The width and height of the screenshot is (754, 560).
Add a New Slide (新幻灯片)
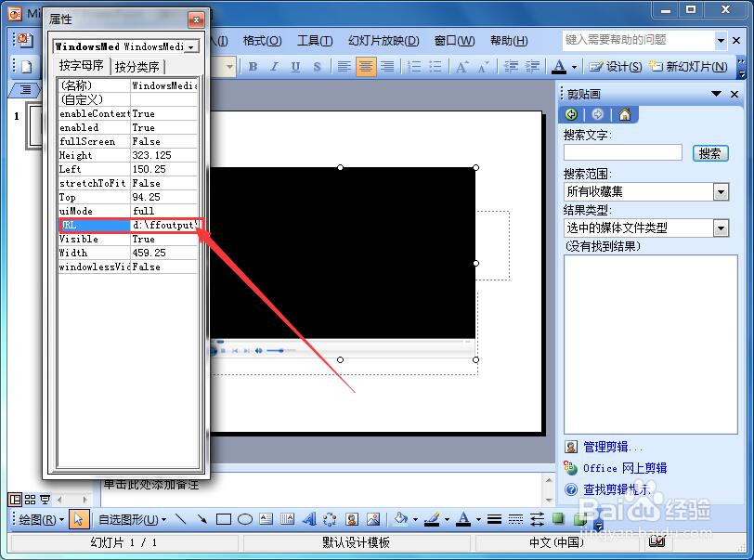tap(689, 67)
